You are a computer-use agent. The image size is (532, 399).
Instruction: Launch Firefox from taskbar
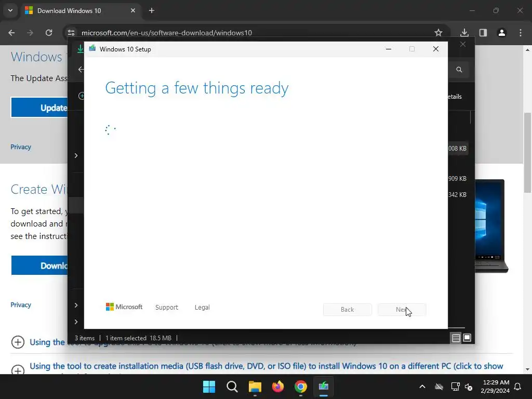point(278,387)
